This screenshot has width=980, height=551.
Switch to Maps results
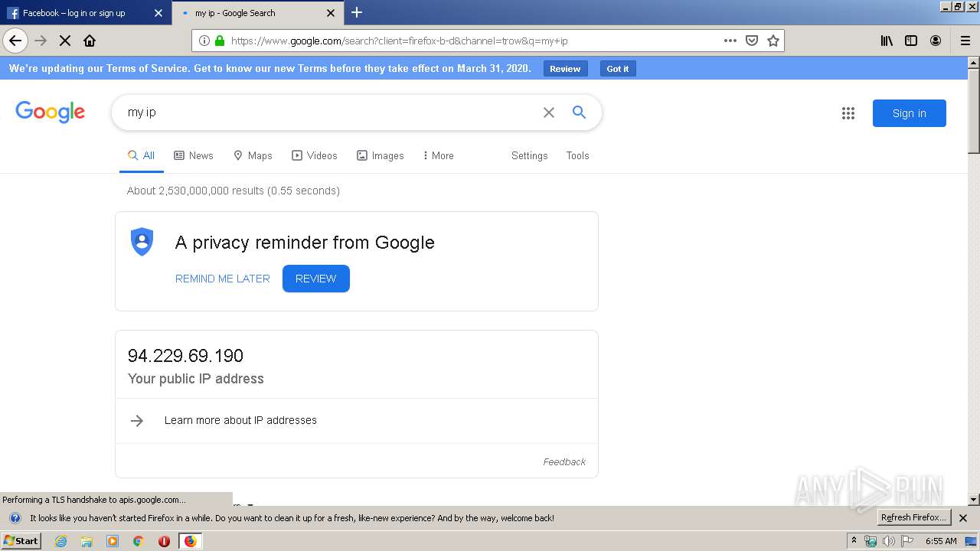(253, 155)
